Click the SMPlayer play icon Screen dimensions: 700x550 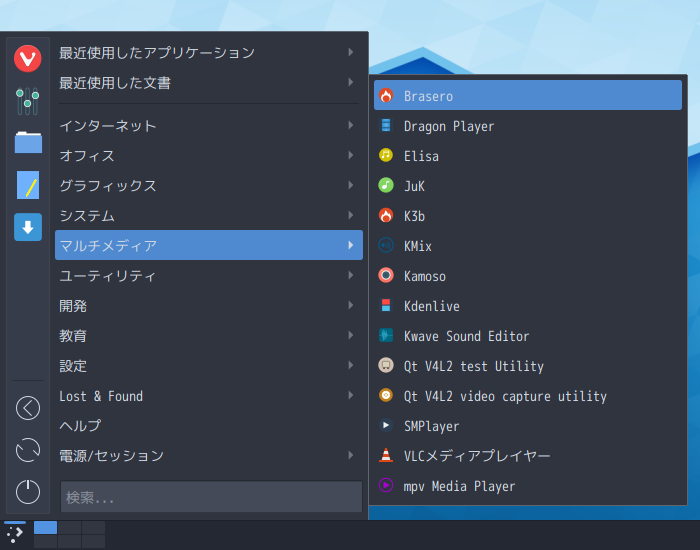pos(386,425)
